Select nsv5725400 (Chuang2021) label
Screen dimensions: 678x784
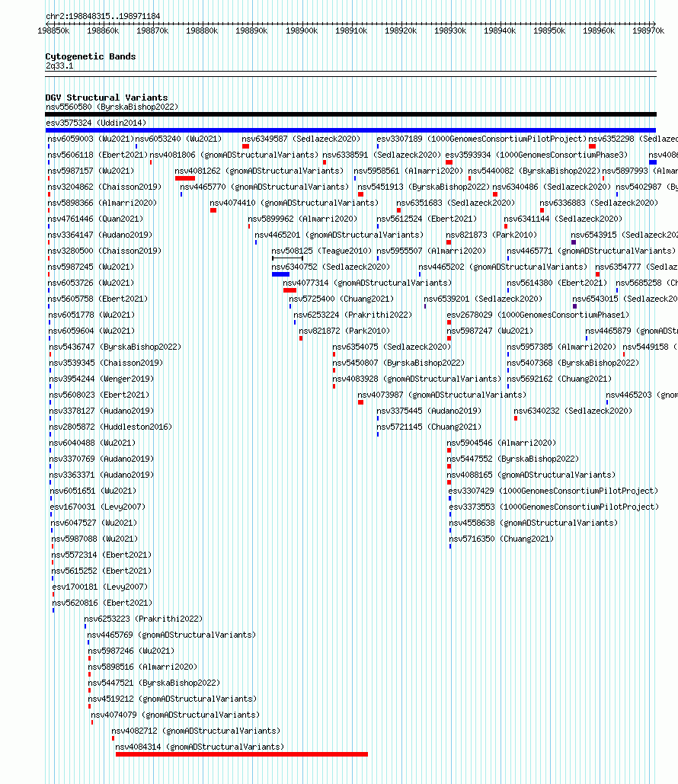(x=341, y=299)
